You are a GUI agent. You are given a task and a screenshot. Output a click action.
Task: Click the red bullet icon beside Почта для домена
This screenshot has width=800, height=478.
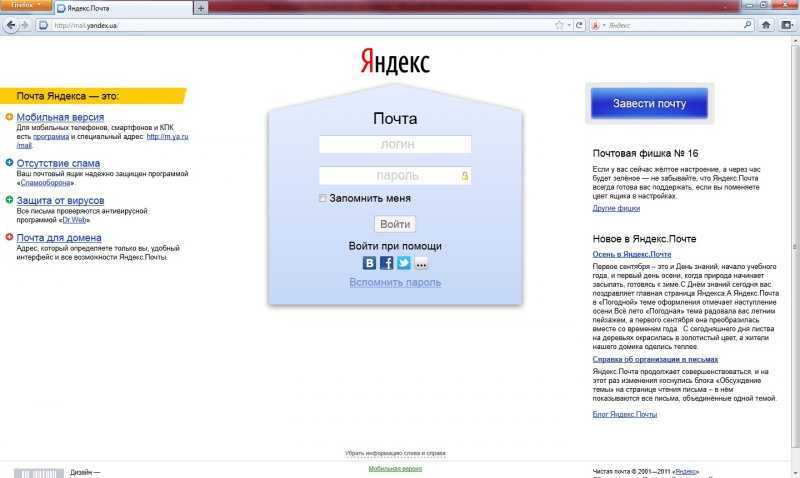pos(9,237)
